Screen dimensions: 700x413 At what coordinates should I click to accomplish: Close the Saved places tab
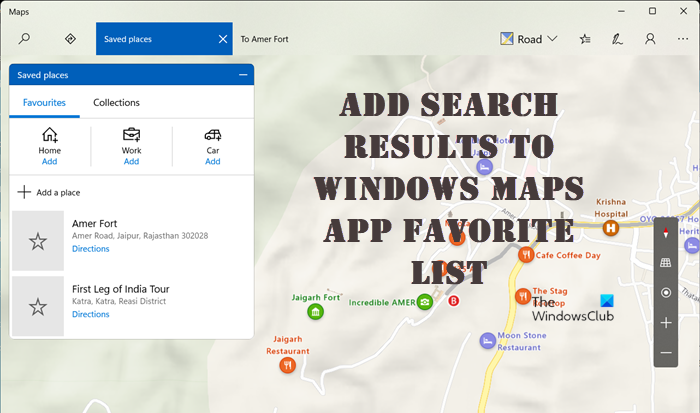[x=223, y=39]
